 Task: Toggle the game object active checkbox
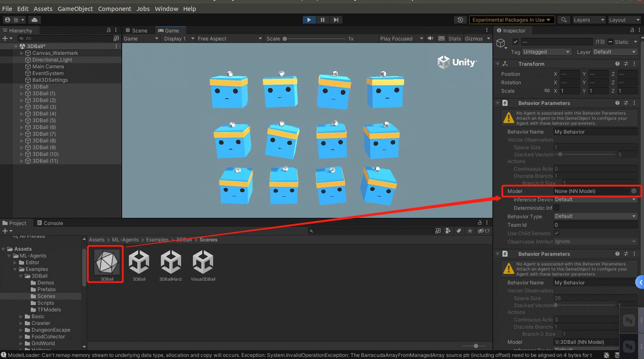point(515,42)
